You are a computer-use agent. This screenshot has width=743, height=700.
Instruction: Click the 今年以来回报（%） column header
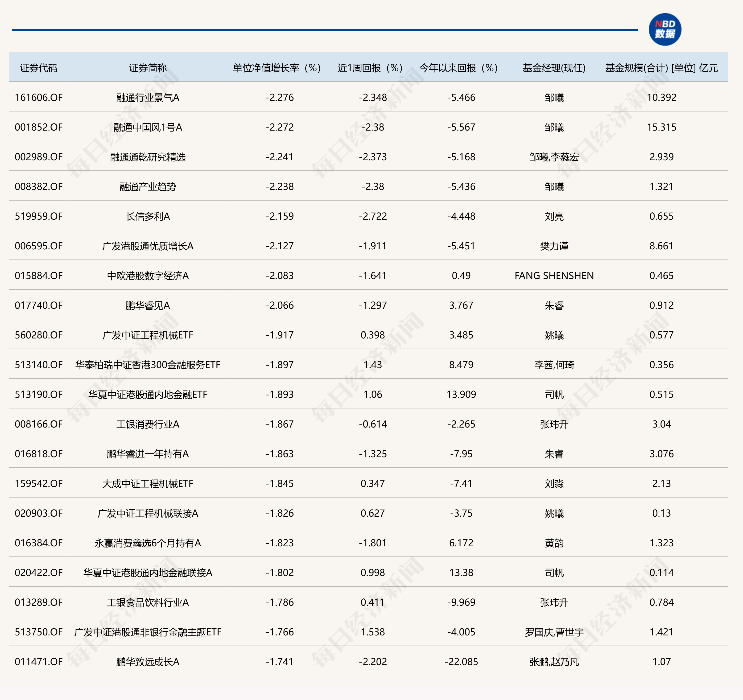pos(458,68)
